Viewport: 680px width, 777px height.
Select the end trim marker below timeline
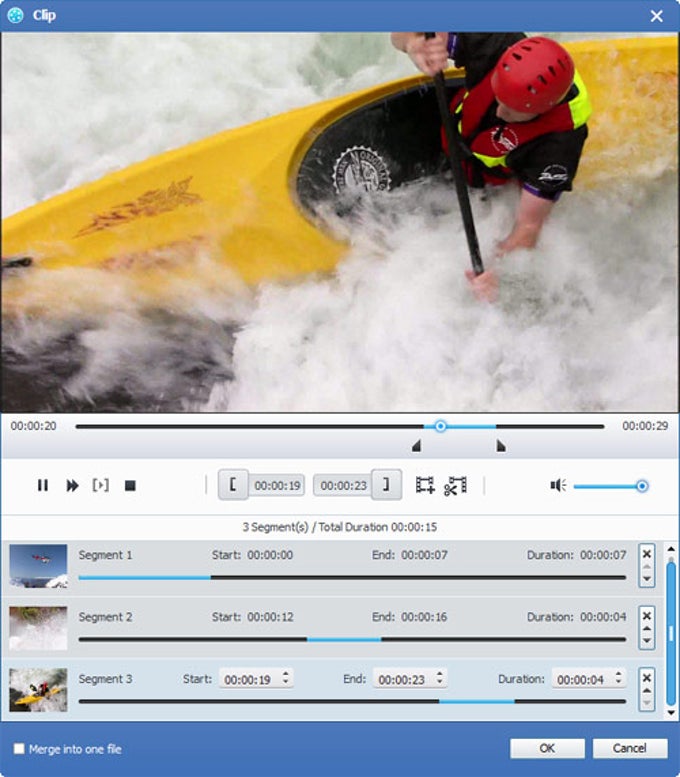click(501, 446)
